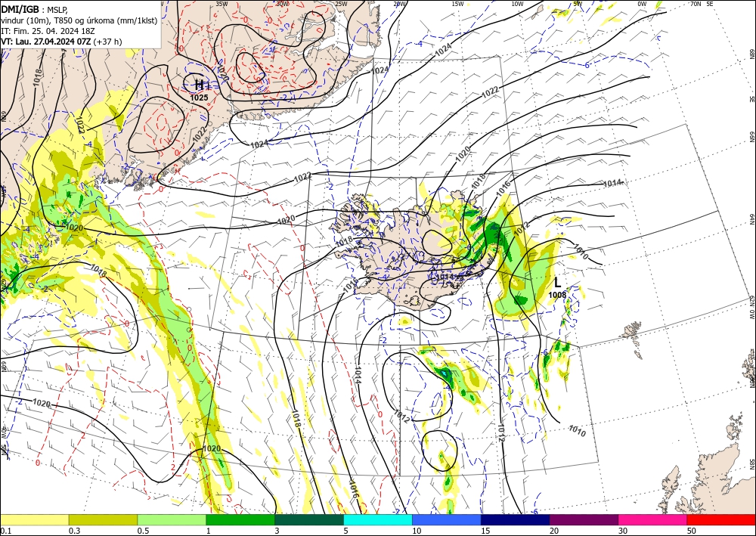Click the light green 0.5–1 legend band
756x536 pixels.
pos(172,519)
